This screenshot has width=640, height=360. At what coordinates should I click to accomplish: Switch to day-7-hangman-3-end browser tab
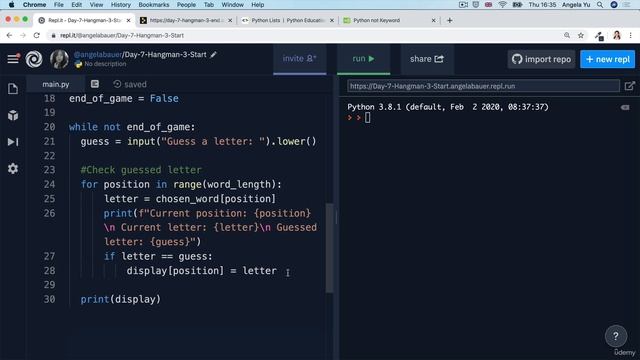[187, 20]
